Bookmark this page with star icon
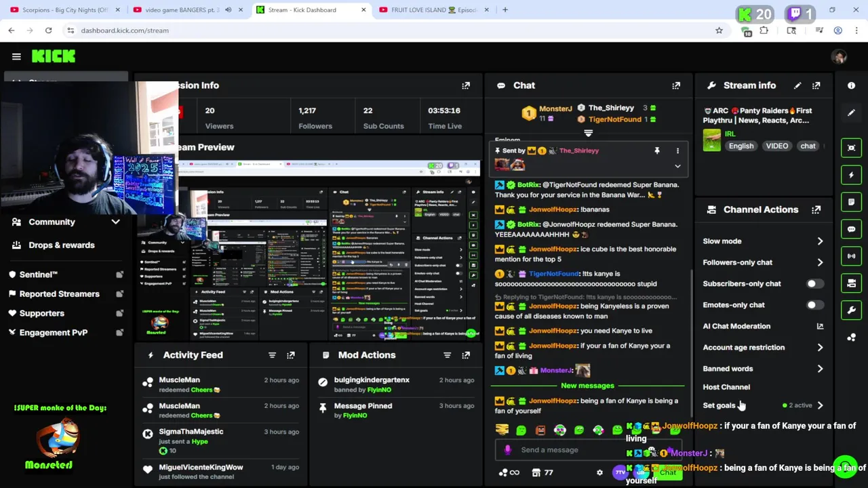Image resolution: width=868 pixels, height=488 pixels. [719, 30]
